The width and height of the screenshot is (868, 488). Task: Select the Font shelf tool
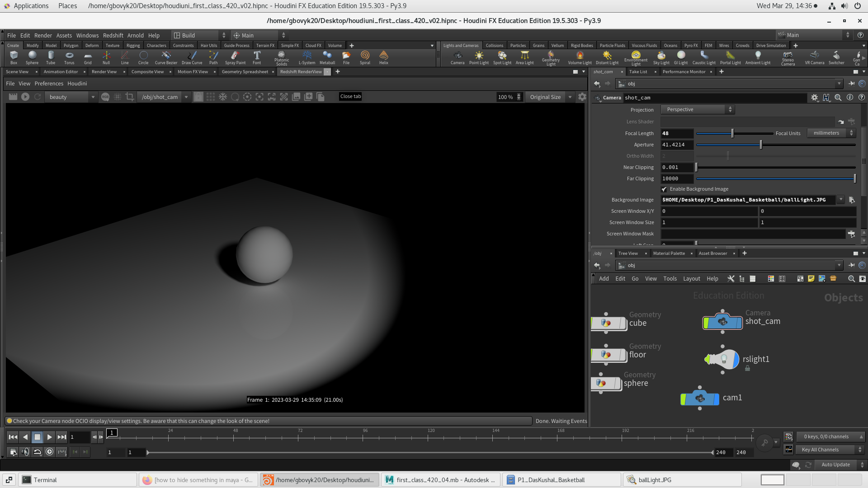coord(257,57)
